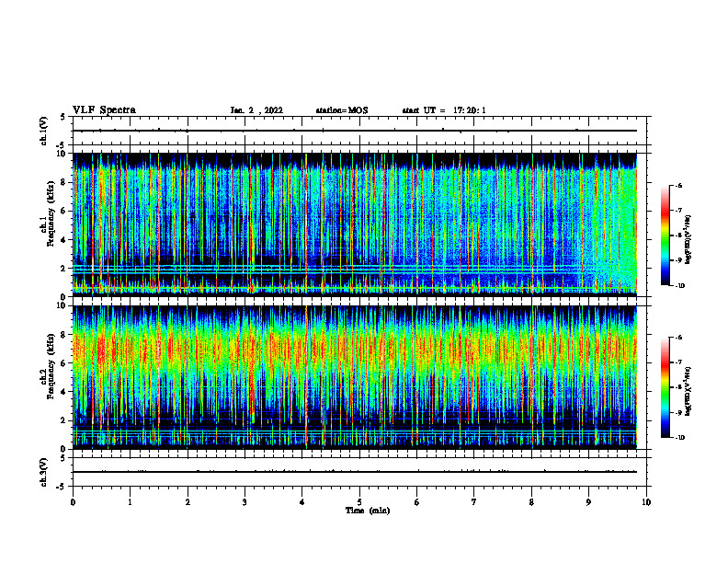The width and height of the screenshot is (728, 563).
Task: Click the ch.2 color bar log(PSD) label
Action: click(688, 391)
